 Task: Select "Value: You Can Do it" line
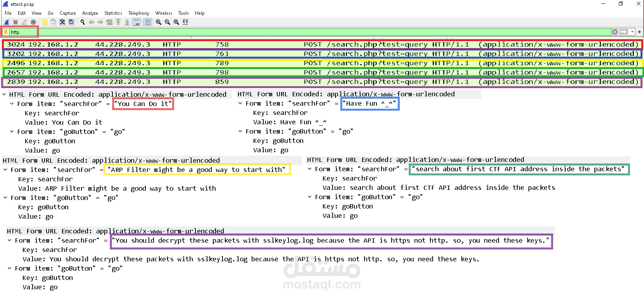click(x=64, y=122)
